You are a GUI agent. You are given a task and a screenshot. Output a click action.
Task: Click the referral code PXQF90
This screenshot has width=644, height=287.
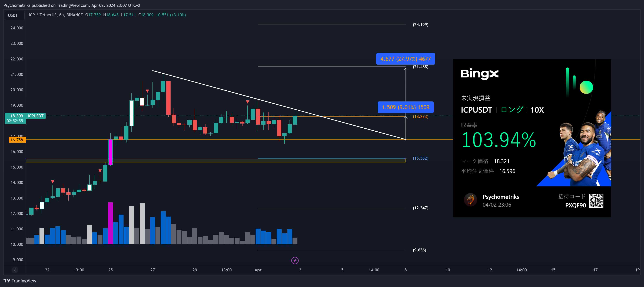(x=576, y=205)
